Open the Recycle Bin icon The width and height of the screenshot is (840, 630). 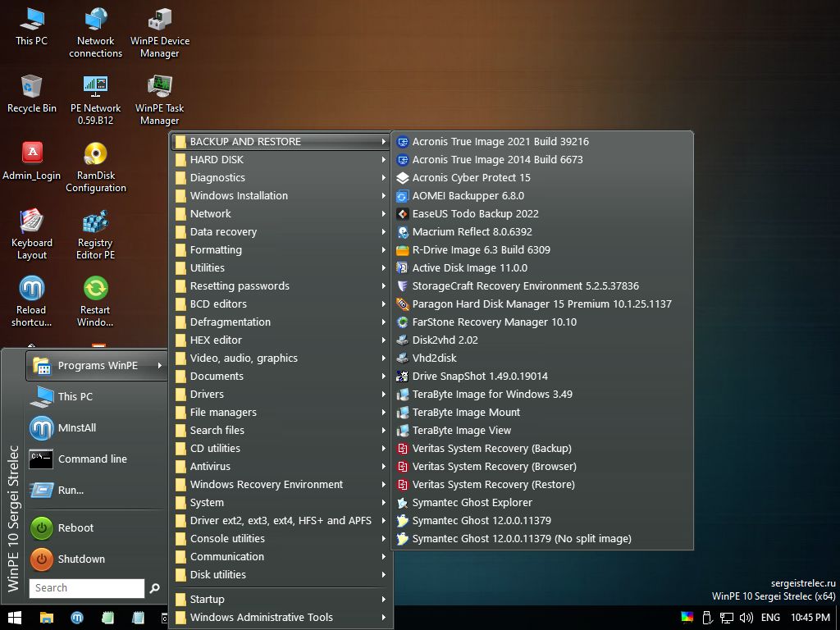point(32,94)
